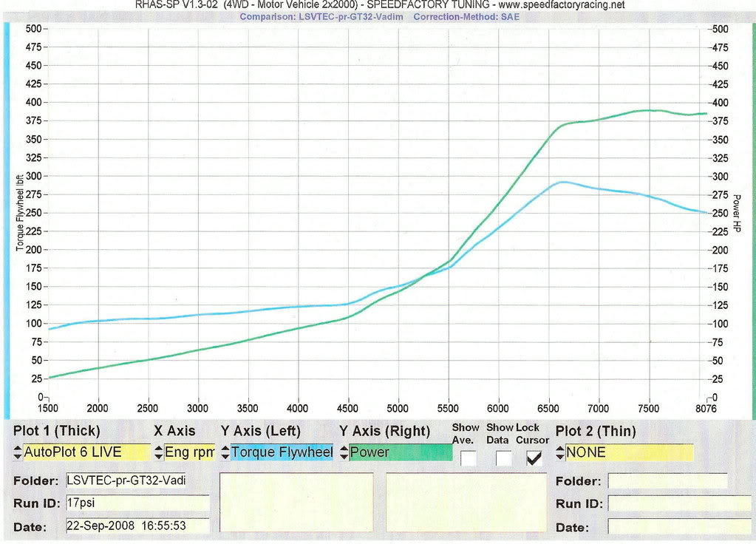Click the 300 value on left torque axis
756x544 pixels.
(x=34, y=176)
